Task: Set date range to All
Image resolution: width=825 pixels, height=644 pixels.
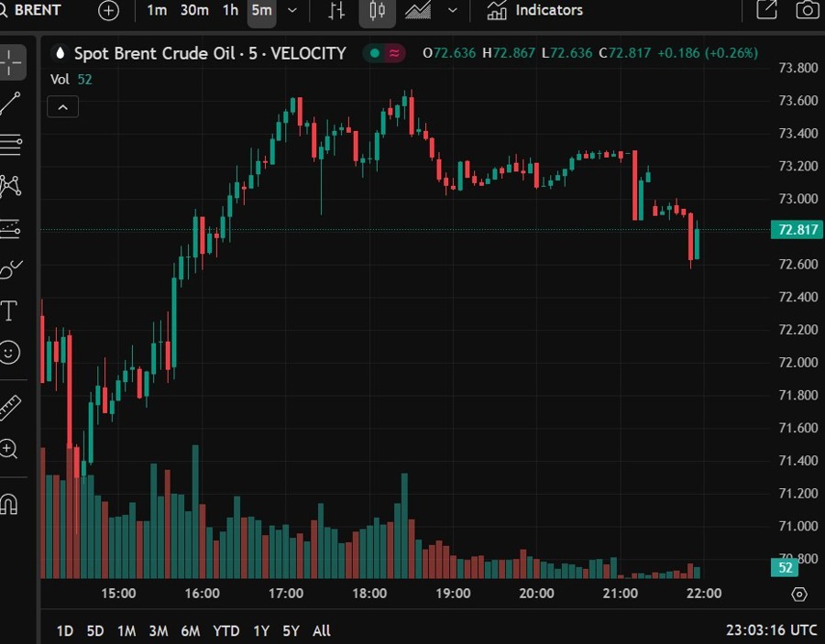Action: (x=322, y=631)
